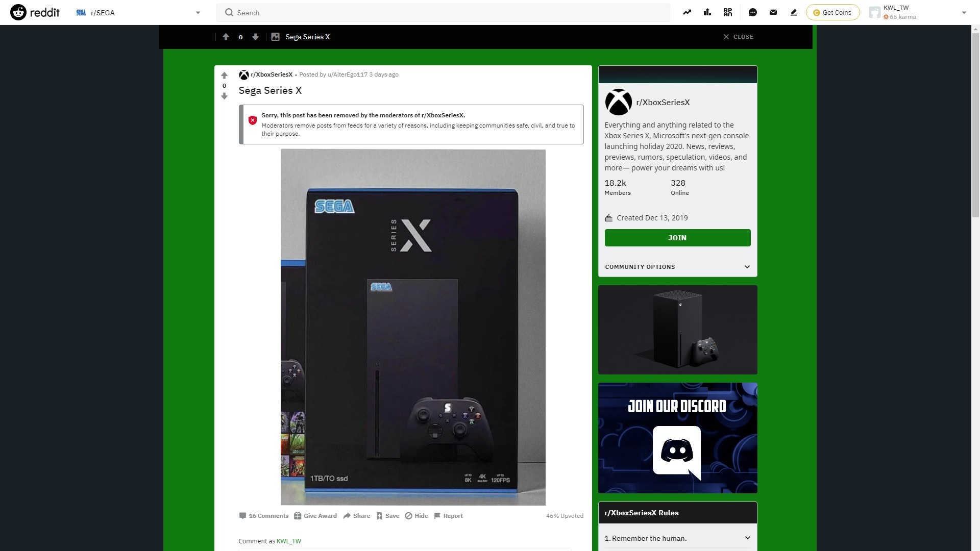
Task: Save the post with bookmark button
Action: (x=387, y=516)
